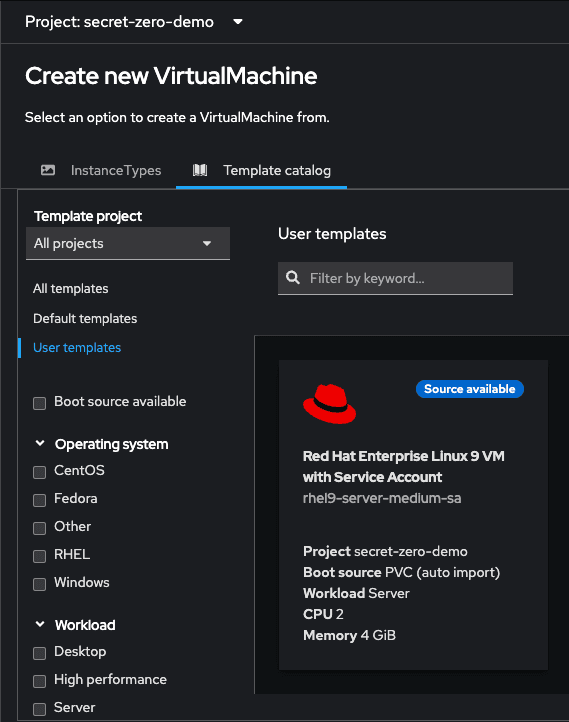569x722 pixels.
Task: Focus the Filter by keyword field
Action: pos(395,278)
